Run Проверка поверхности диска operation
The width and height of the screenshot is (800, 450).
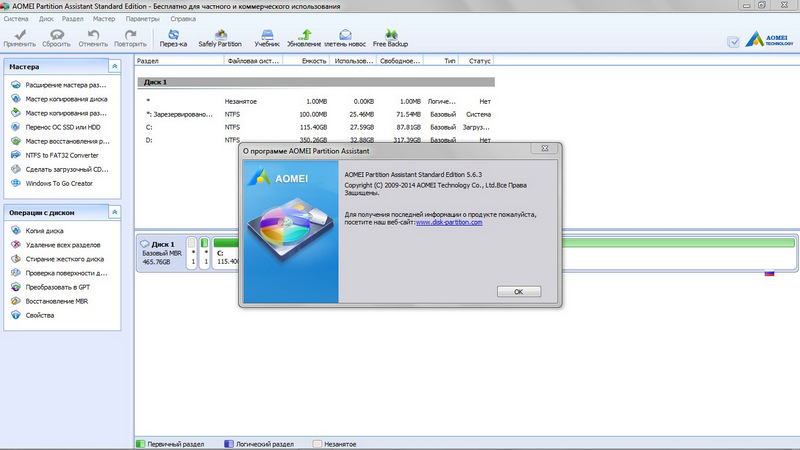[x=66, y=273]
